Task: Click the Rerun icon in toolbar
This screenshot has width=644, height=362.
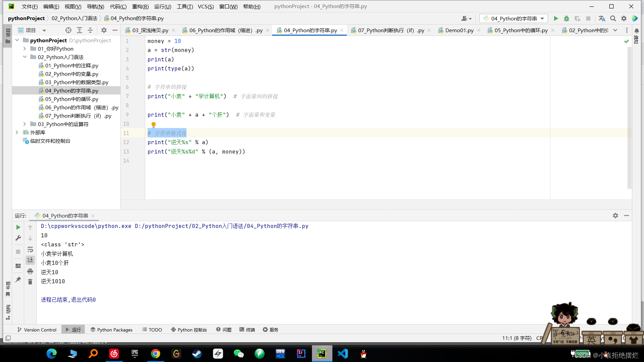Action: (18, 227)
